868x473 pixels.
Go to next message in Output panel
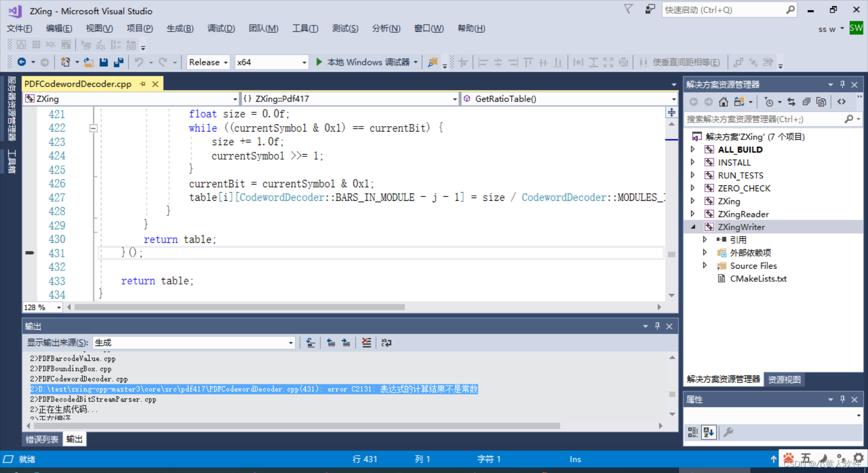point(346,343)
